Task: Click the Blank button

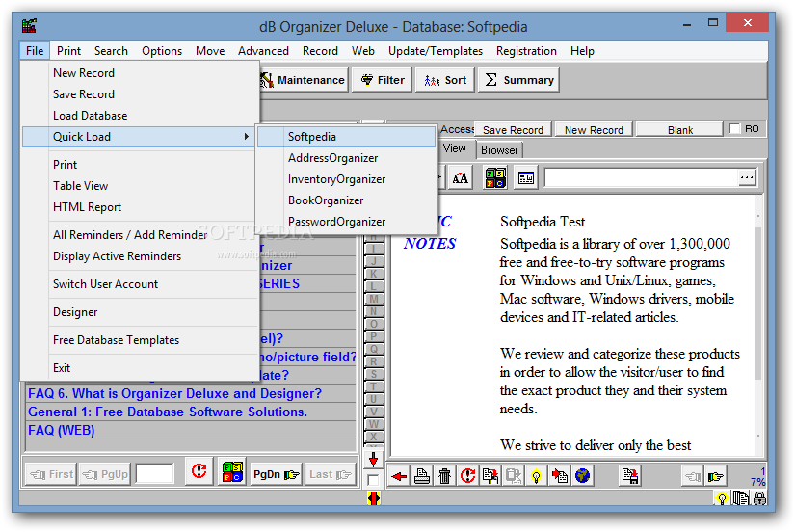Action: pyautogui.click(x=679, y=130)
